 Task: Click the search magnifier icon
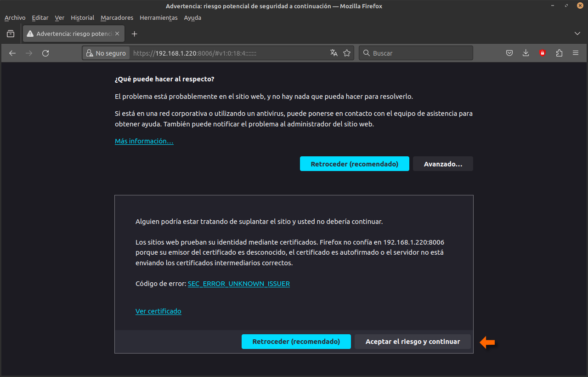click(x=366, y=53)
